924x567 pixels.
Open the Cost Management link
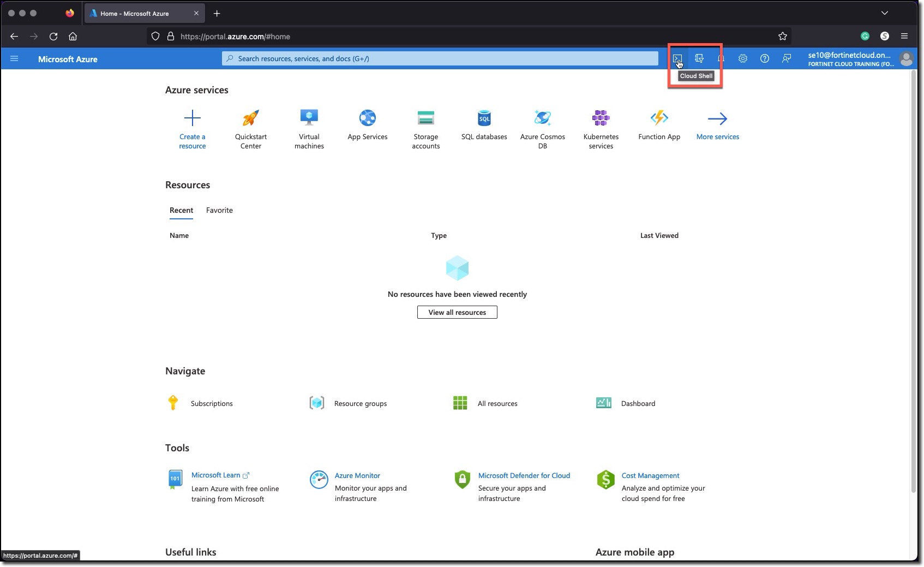[x=650, y=475]
